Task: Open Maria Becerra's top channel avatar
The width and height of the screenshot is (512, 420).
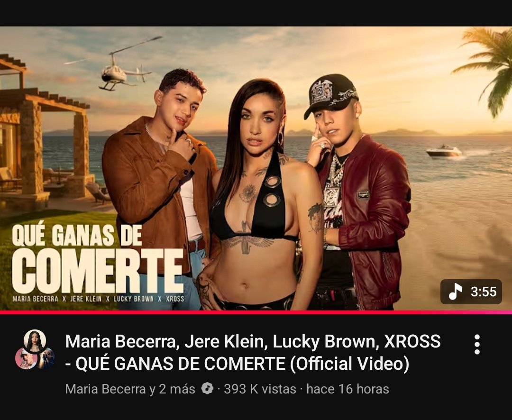Action: click(x=35, y=341)
